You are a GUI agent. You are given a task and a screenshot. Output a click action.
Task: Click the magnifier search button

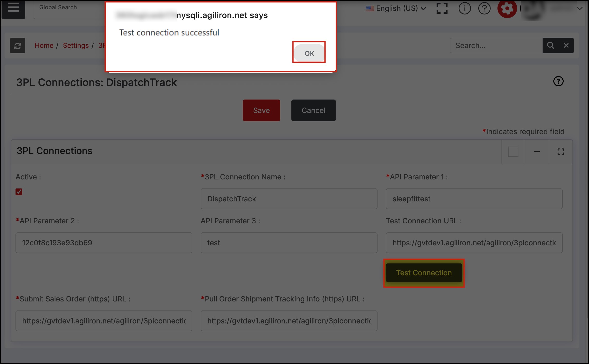click(x=550, y=45)
